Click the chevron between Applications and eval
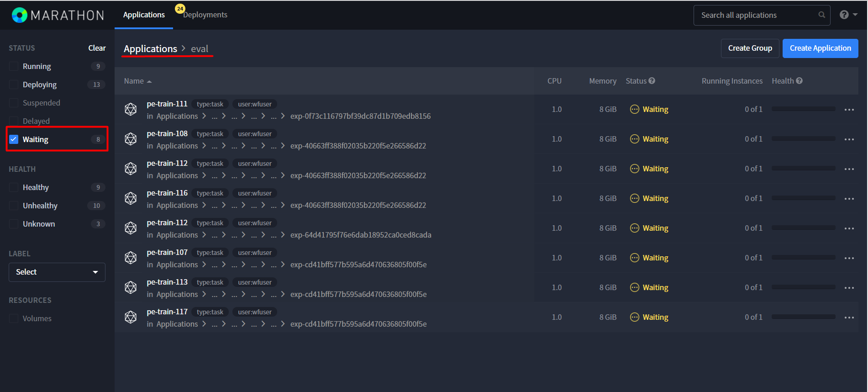Viewport: 868px width, 392px height. pos(184,48)
